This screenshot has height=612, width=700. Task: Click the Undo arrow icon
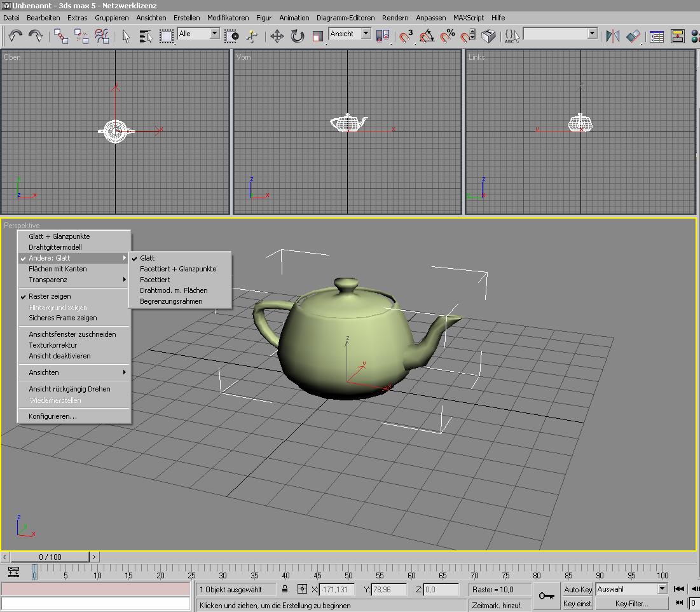coord(16,36)
